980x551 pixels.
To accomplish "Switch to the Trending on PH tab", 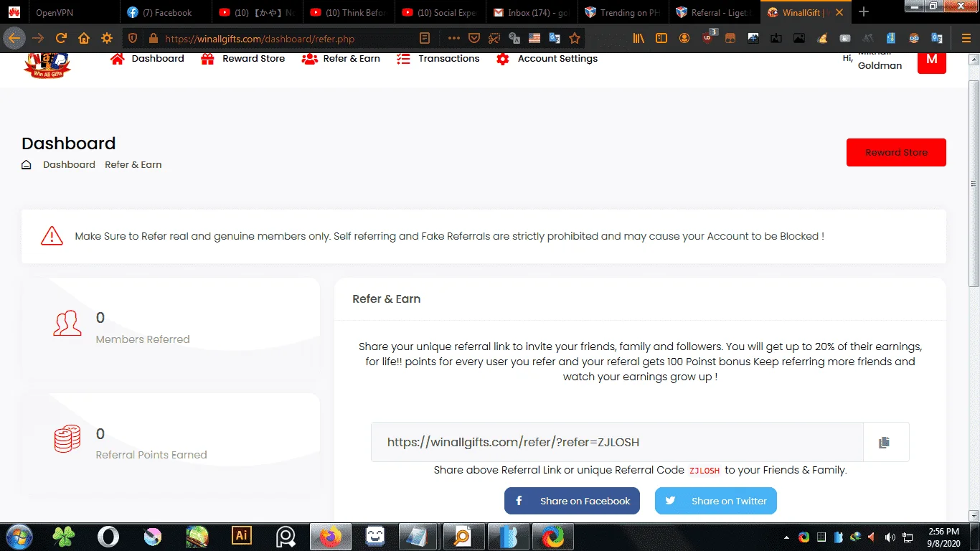I will tap(623, 12).
